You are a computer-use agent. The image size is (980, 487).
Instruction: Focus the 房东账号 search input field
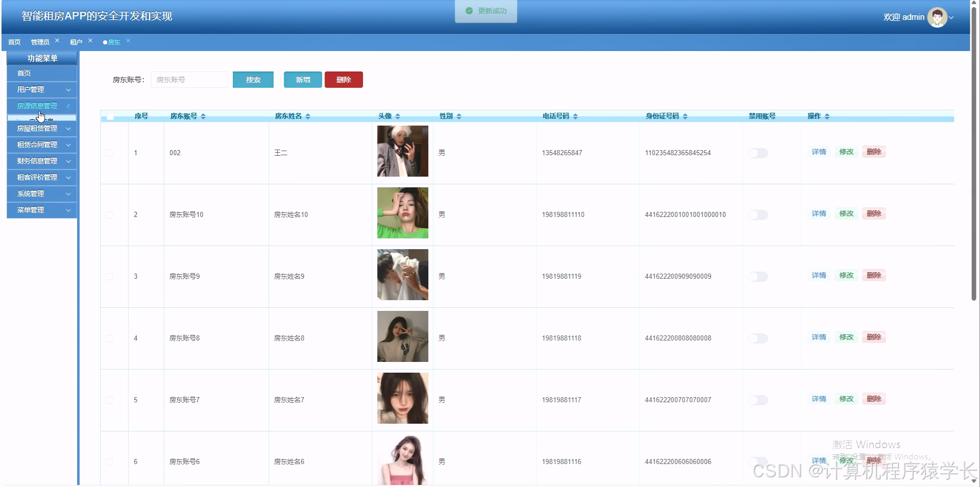pos(189,80)
